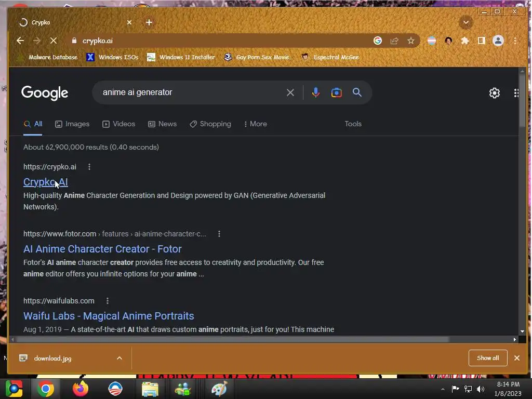Open the site lock security info
Image resolution: width=532 pixels, height=399 pixels.
[74, 41]
